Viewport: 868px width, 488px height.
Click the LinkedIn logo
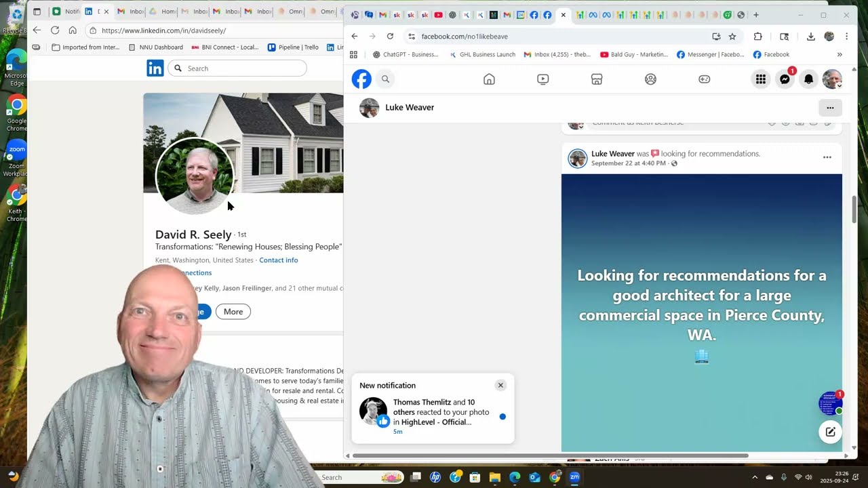click(x=155, y=68)
